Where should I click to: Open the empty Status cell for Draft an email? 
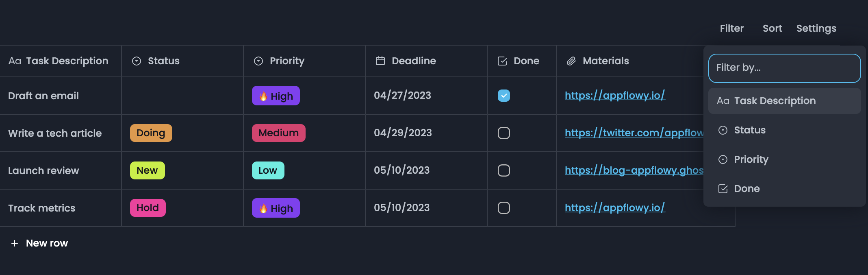pyautogui.click(x=182, y=96)
